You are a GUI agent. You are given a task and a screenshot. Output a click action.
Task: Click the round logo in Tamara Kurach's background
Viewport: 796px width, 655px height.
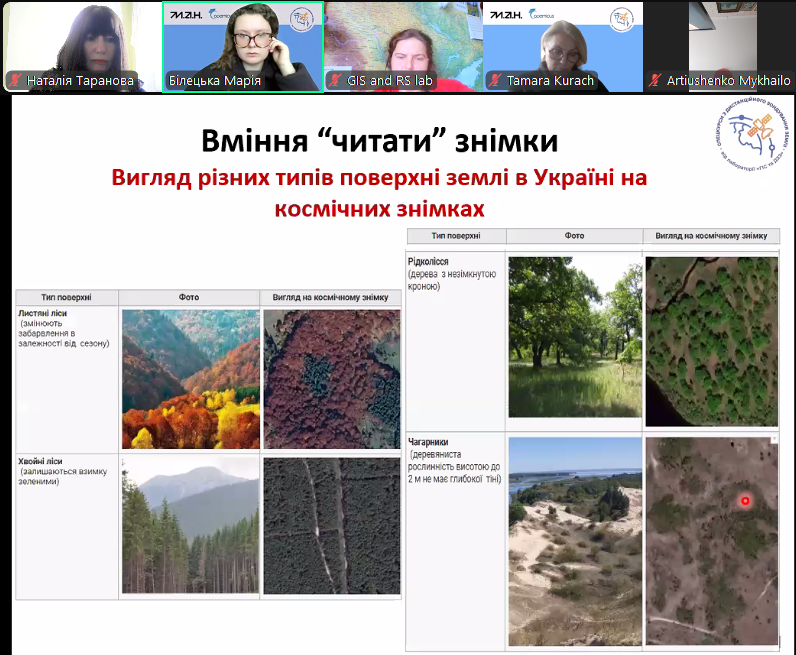[x=622, y=19]
